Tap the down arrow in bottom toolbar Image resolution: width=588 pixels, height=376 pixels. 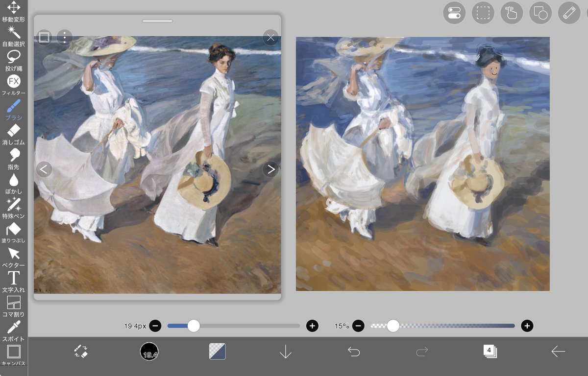click(x=285, y=352)
